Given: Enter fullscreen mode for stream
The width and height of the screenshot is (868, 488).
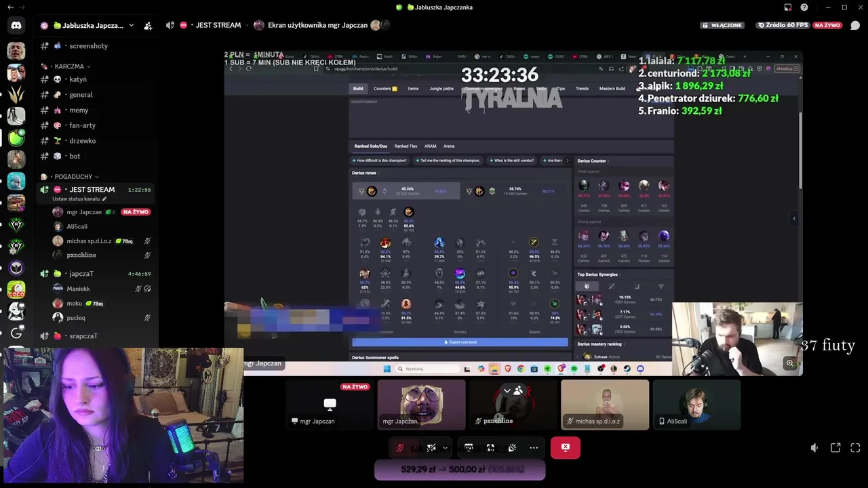Looking at the screenshot, I should tap(855, 448).
